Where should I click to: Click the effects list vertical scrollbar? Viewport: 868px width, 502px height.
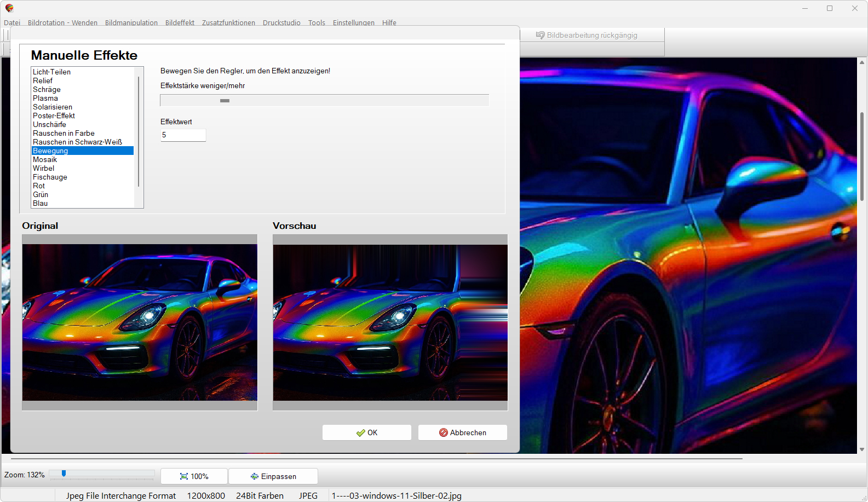139,131
